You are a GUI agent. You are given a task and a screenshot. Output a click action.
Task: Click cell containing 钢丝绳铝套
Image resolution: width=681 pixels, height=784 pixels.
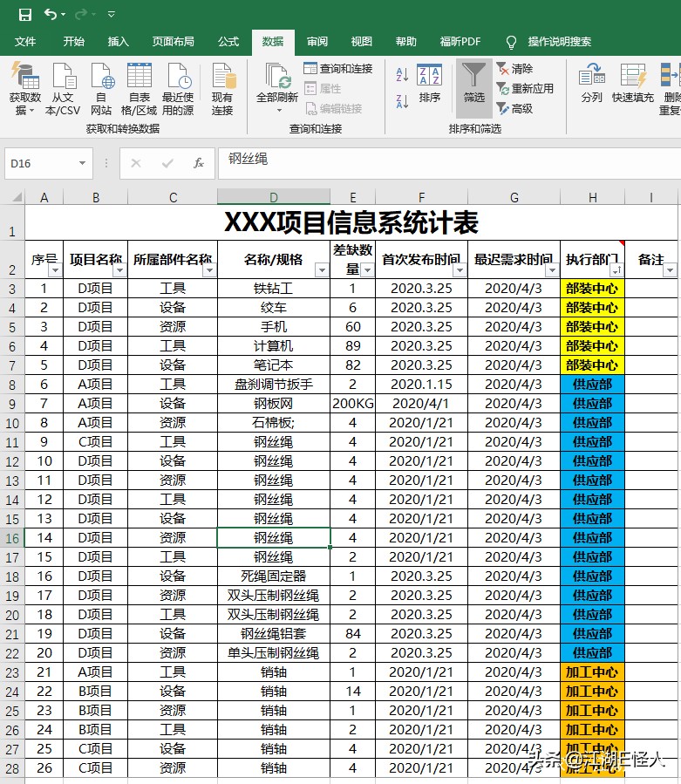pos(274,633)
